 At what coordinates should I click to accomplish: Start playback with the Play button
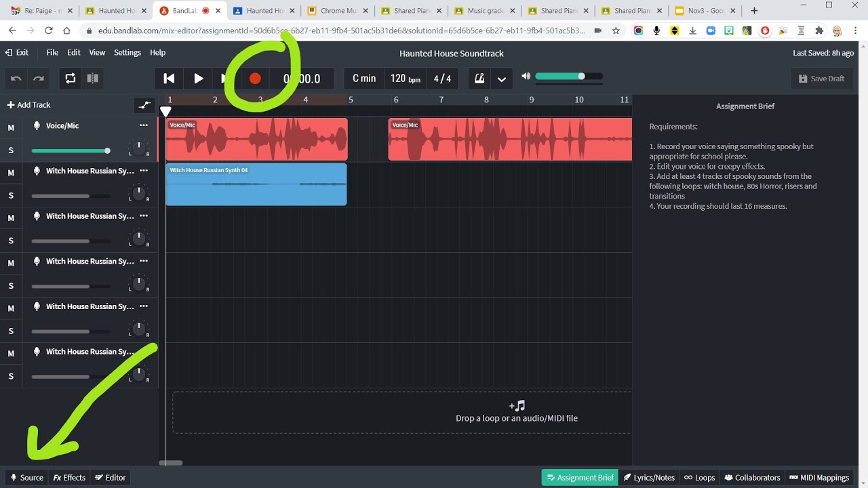(198, 79)
